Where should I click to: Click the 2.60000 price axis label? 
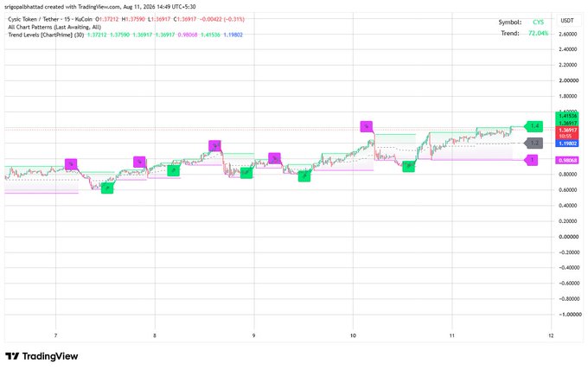567,34
